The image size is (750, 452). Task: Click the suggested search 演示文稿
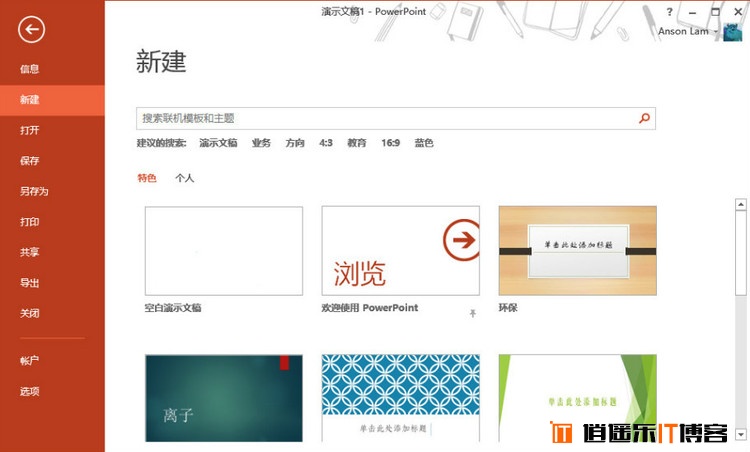click(218, 143)
